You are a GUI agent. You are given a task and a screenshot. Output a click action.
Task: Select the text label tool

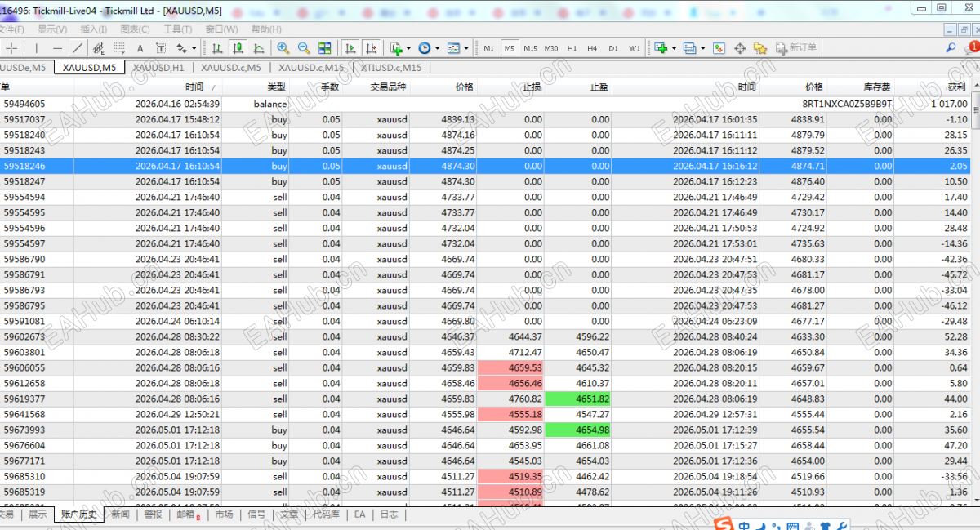pos(161,48)
